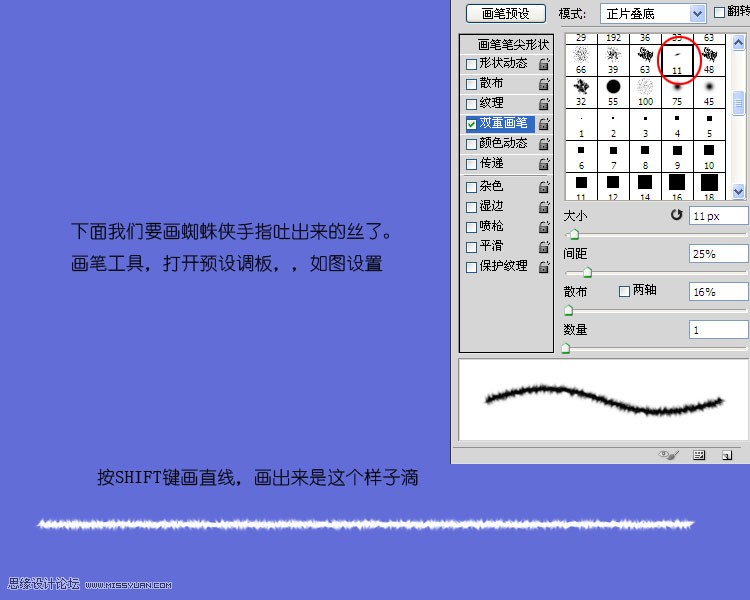Select the 保护纹理 option label
The image size is (750, 600).
(503, 266)
